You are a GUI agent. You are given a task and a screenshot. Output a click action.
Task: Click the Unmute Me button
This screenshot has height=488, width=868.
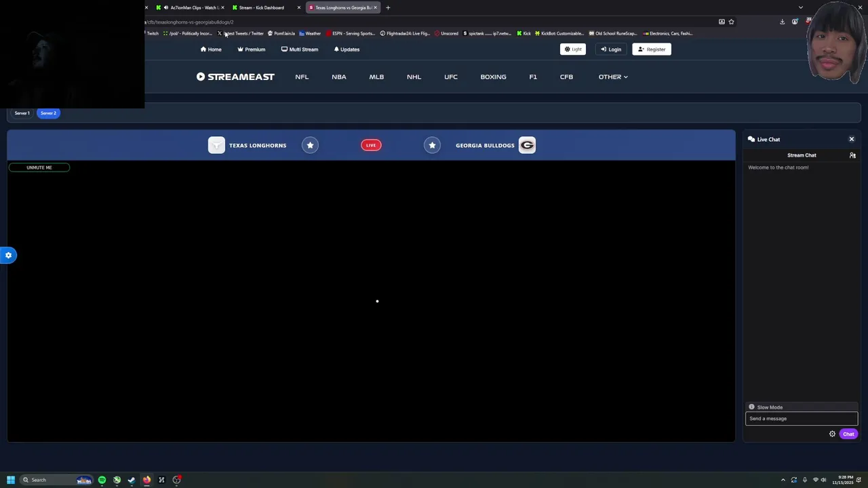pos(39,167)
